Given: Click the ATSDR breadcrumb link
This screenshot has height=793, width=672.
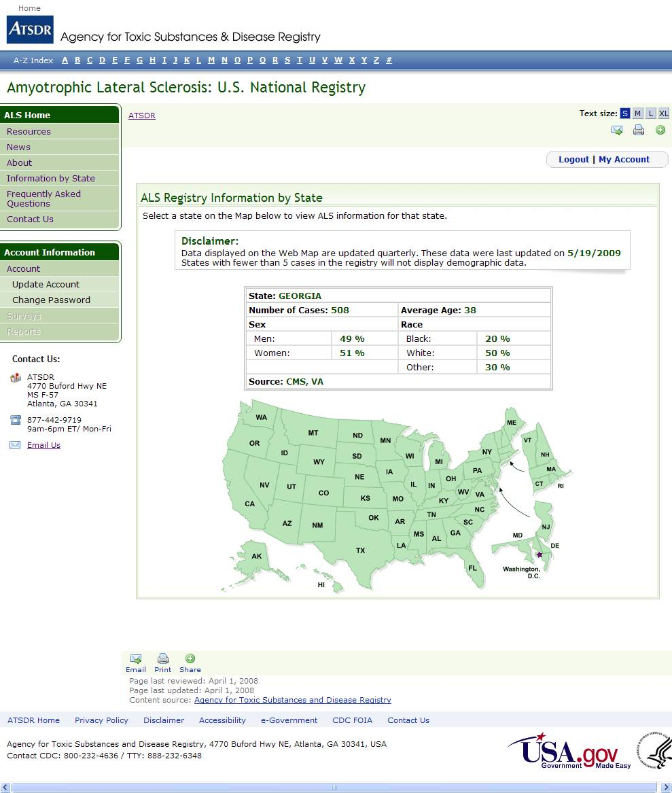Looking at the screenshot, I should [141, 116].
